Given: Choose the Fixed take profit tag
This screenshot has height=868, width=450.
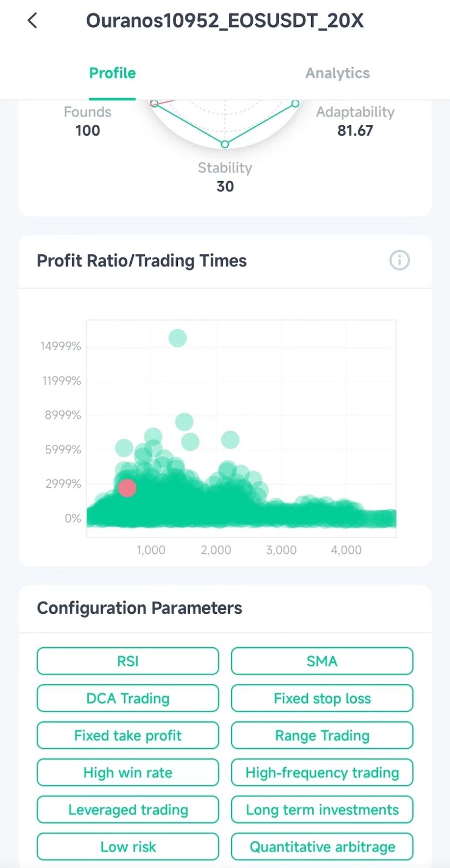Looking at the screenshot, I should click(x=128, y=736).
